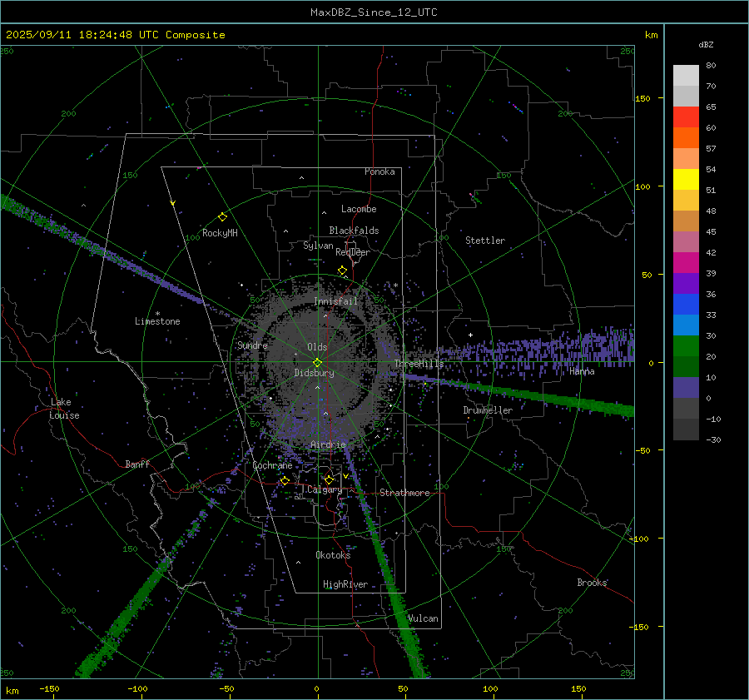Click the magenta 42 dBZ legend swatch
This screenshot has height=700, width=749.
686,263
